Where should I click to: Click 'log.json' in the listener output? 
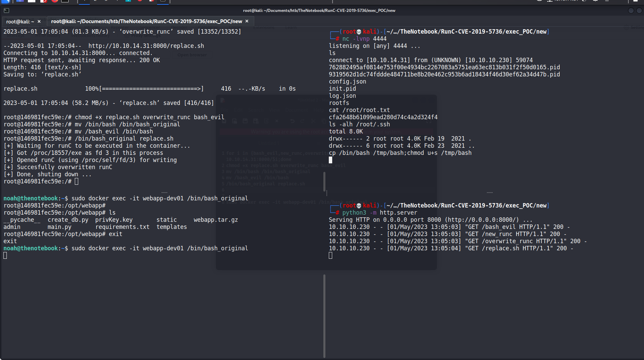point(342,96)
